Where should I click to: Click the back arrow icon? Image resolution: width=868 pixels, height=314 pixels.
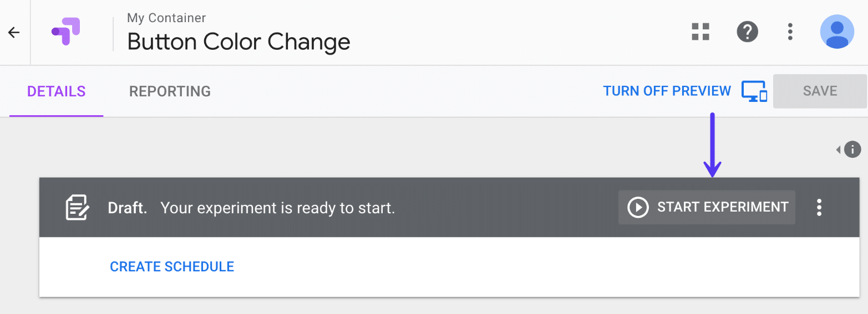[x=14, y=33]
